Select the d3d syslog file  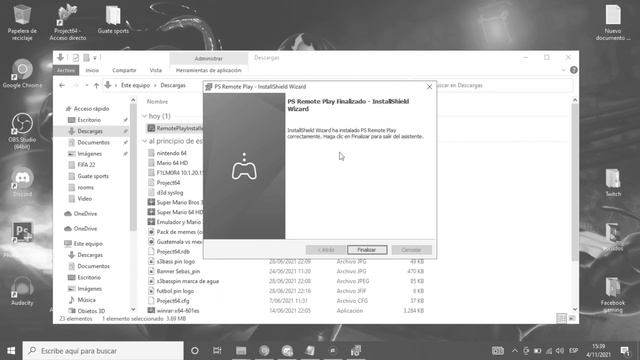click(170, 193)
